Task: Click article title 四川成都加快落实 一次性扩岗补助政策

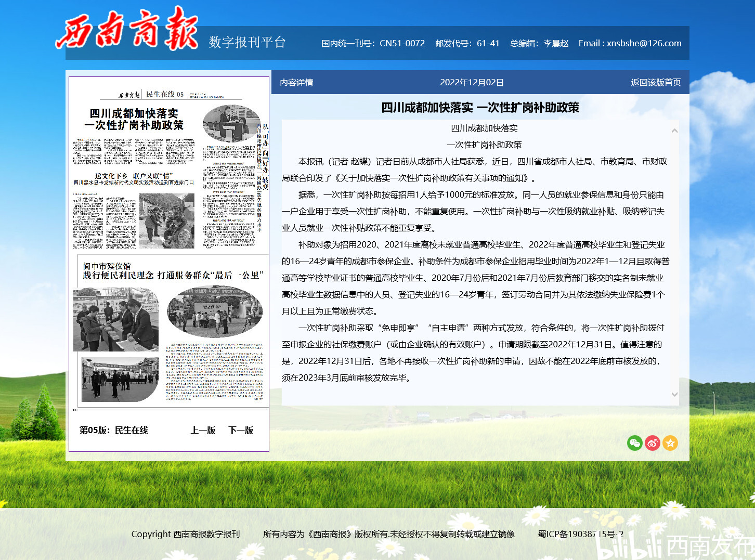Action: click(x=480, y=107)
